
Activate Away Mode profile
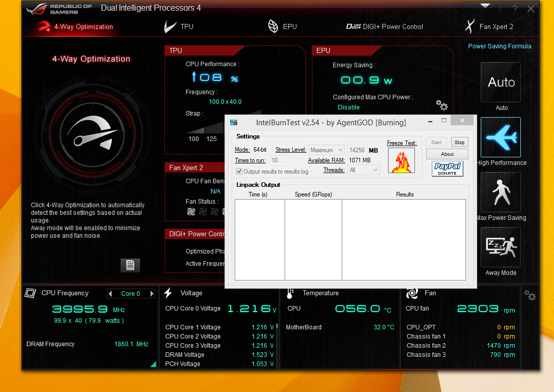[x=501, y=247]
